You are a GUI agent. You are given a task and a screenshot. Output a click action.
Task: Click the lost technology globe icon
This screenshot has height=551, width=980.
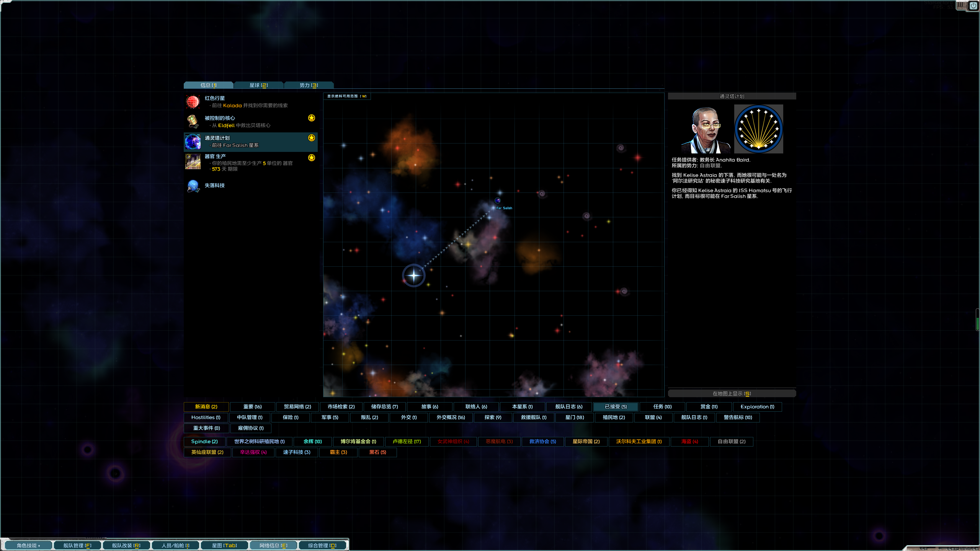click(x=193, y=186)
